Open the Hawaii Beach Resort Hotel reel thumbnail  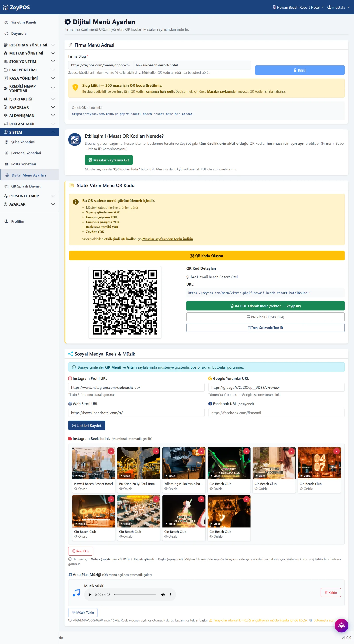94,463
